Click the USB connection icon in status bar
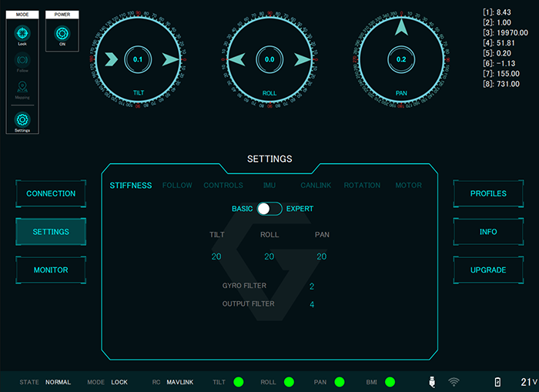539x392 pixels. click(434, 381)
